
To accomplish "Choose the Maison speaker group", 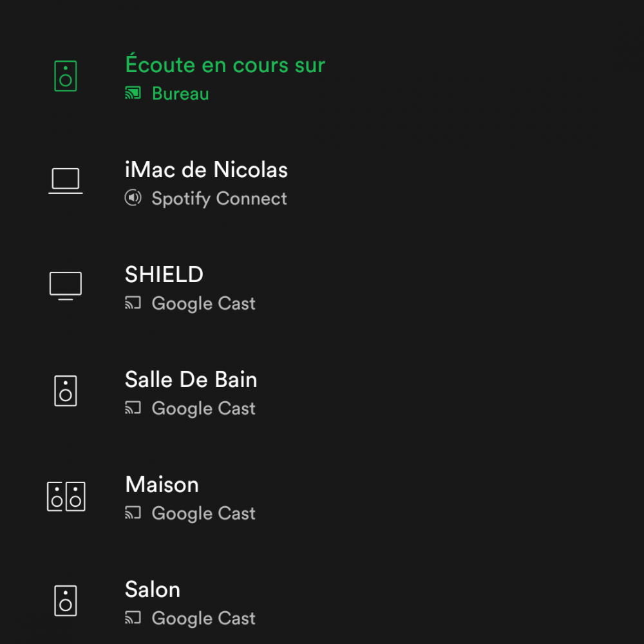I will 162,485.
